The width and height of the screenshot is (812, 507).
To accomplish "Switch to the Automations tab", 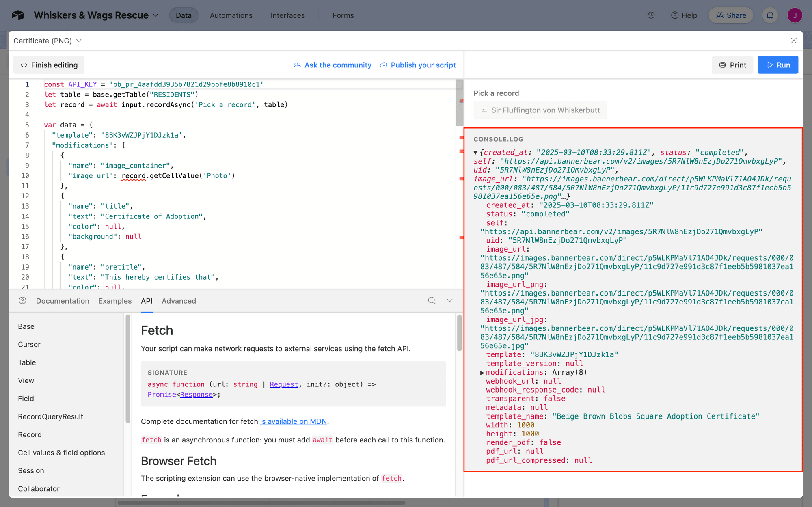I will tap(231, 15).
